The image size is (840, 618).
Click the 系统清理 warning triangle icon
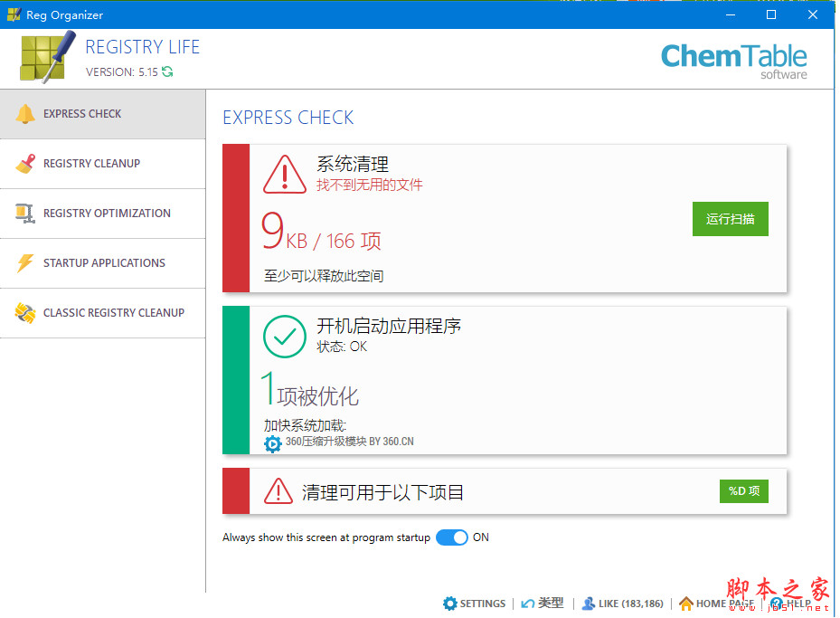pos(285,175)
